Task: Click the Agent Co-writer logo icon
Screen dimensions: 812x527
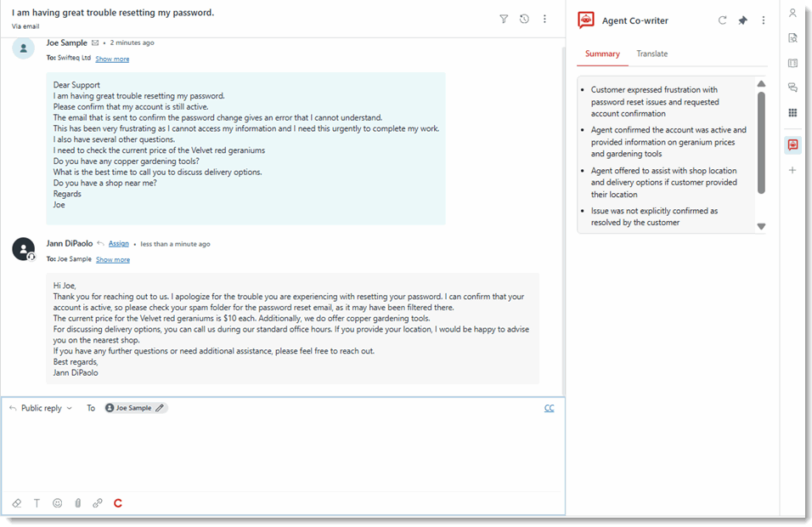Action: [586, 20]
